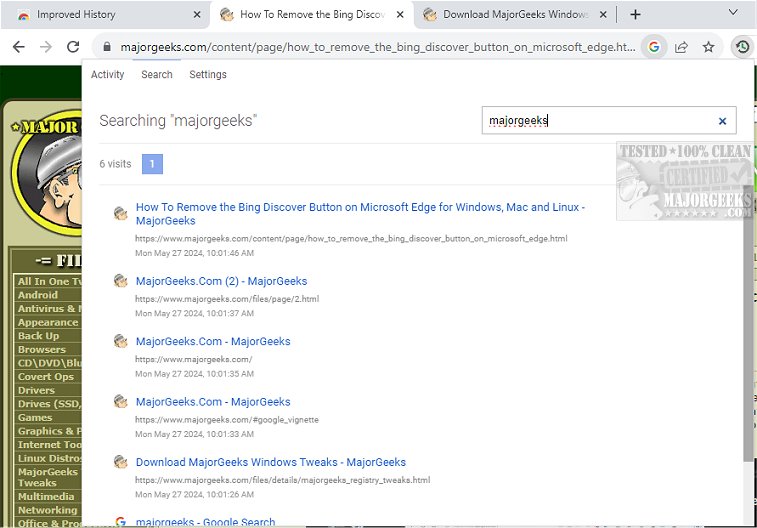Close the How To Remove Bing tab
757x528 pixels.
[x=400, y=14]
